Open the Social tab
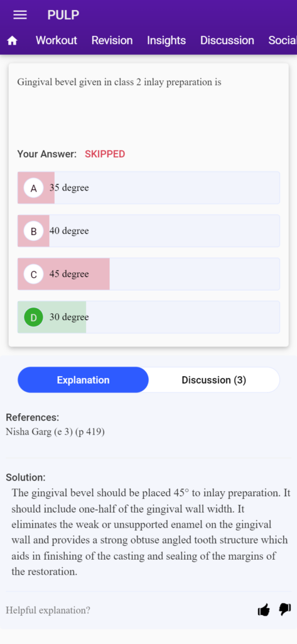 (282, 40)
